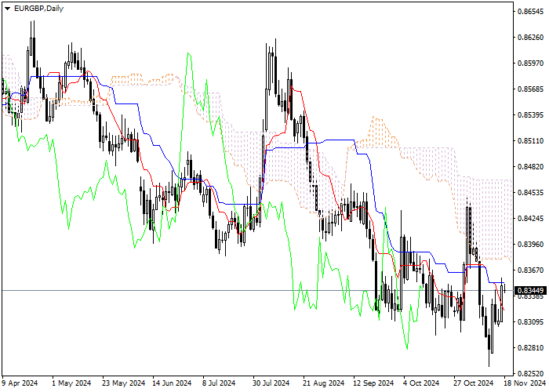Click price scale value 0.84245
549x392 pixels.
(531, 219)
